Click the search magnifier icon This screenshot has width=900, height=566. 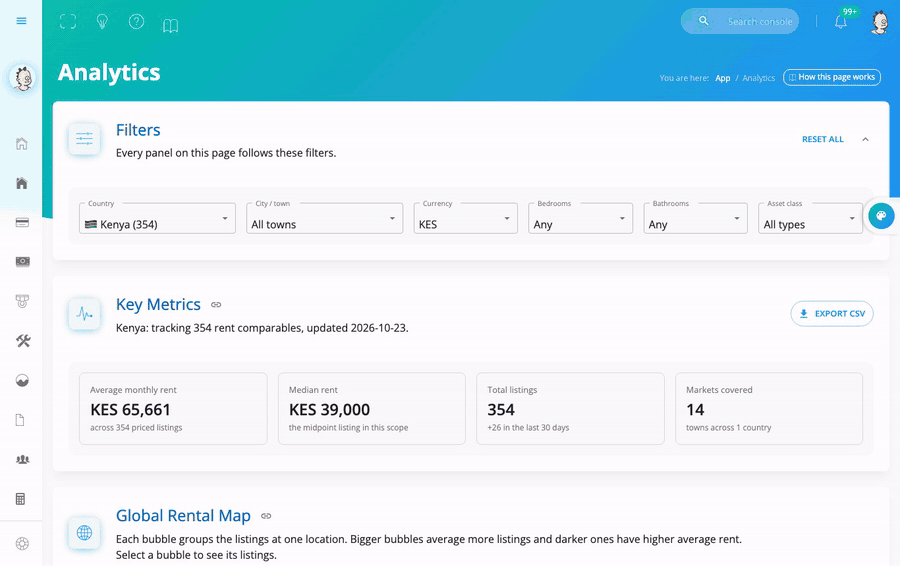click(x=703, y=21)
